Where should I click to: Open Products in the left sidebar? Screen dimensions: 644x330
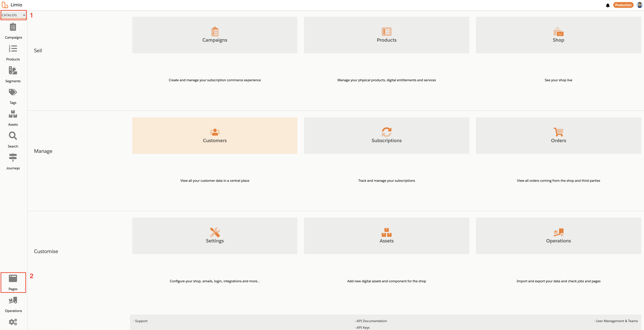[13, 53]
